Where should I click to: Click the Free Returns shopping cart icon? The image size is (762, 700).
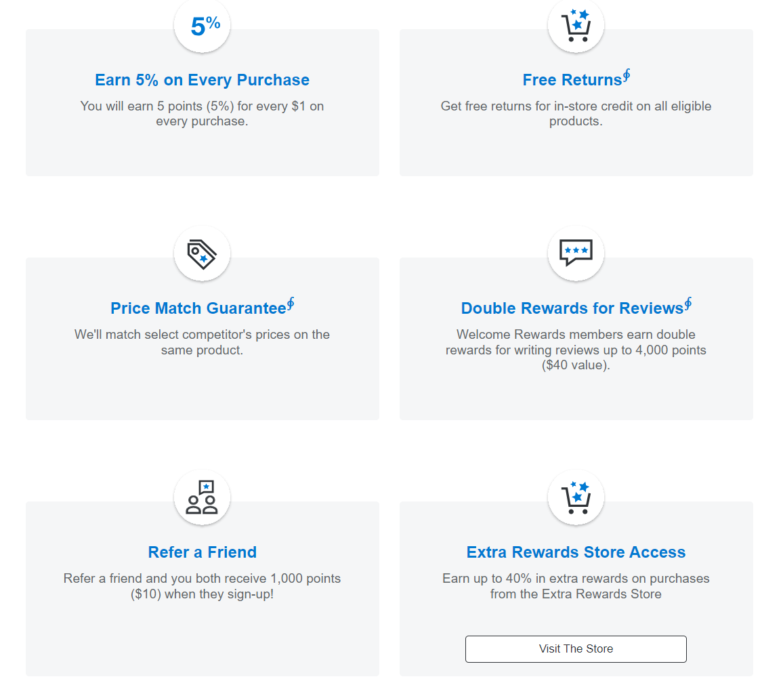click(576, 25)
